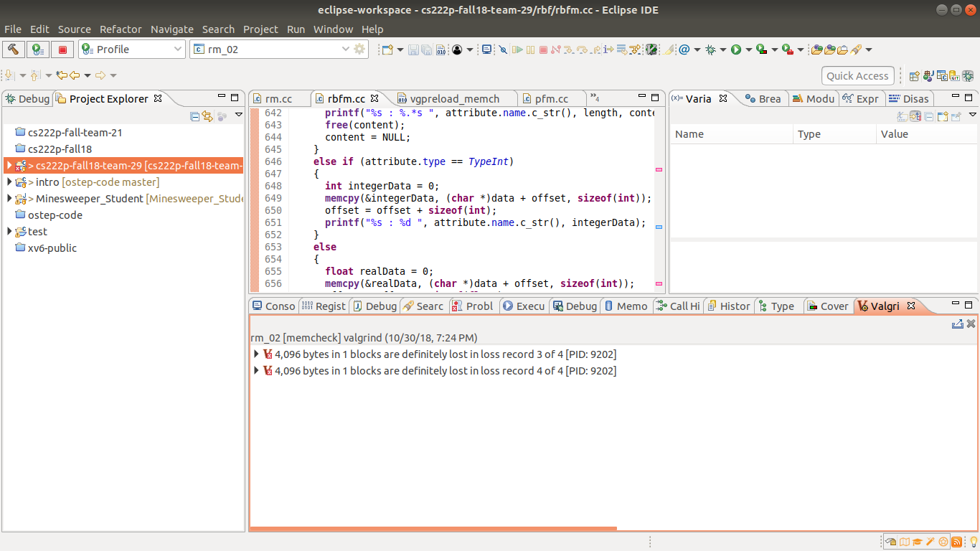Open the dropdown arrow next to Debug bug

point(722,50)
